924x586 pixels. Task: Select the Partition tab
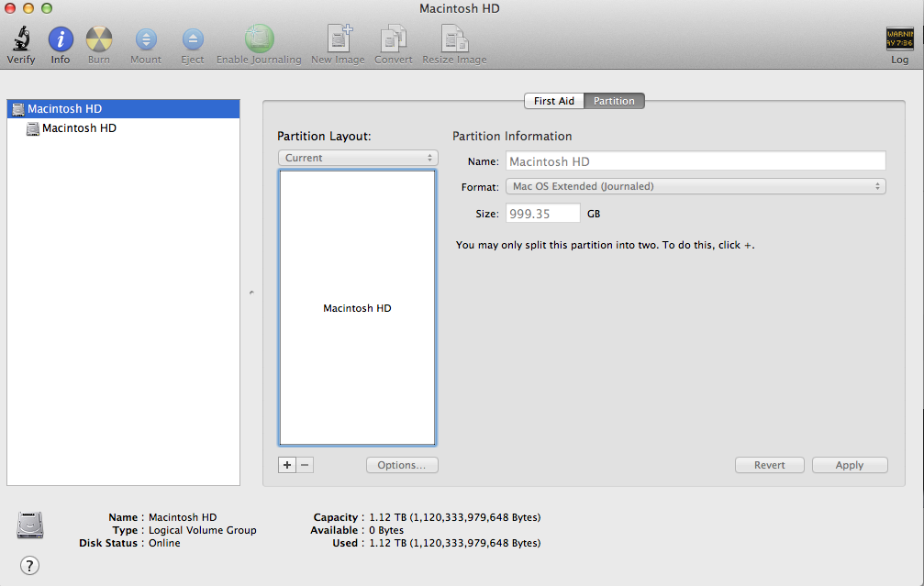tap(614, 101)
